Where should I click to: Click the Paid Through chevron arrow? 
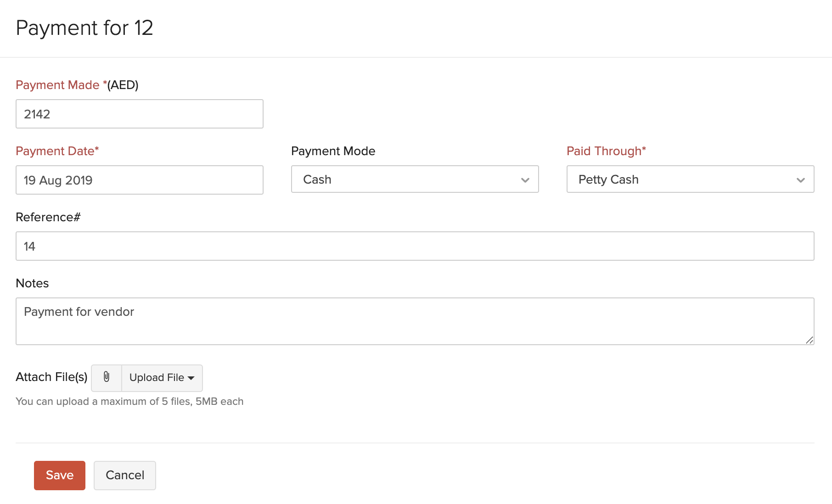(x=800, y=181)
